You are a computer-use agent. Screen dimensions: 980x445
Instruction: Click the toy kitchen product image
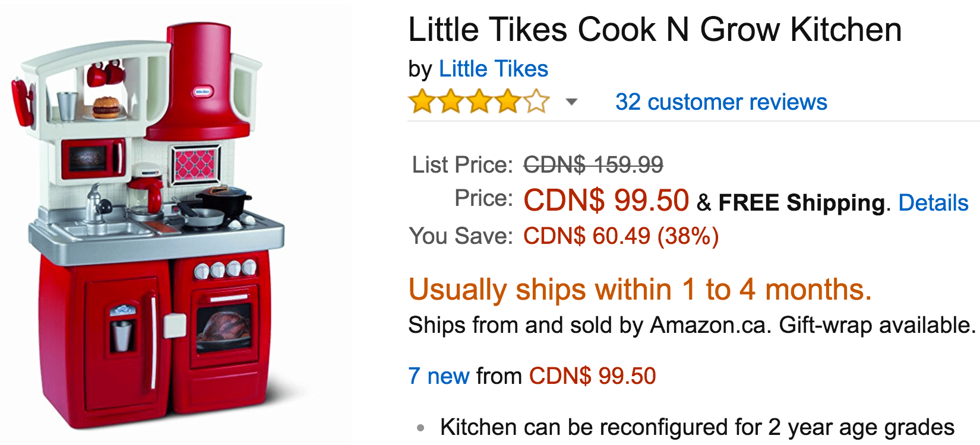(x=147, y=225)
